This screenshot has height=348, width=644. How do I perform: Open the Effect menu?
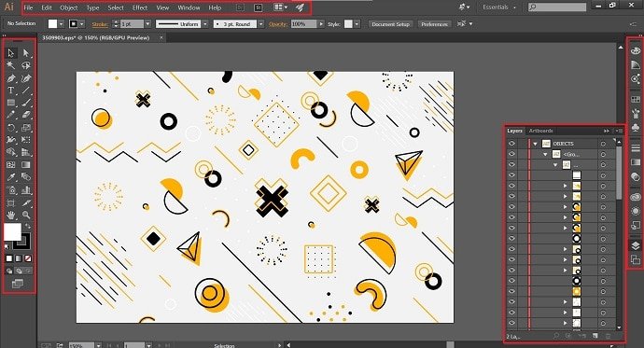pos(140,7)
